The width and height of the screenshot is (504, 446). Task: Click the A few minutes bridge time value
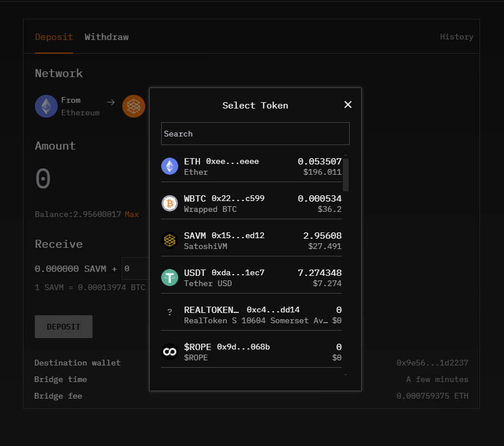click(437, 380)
